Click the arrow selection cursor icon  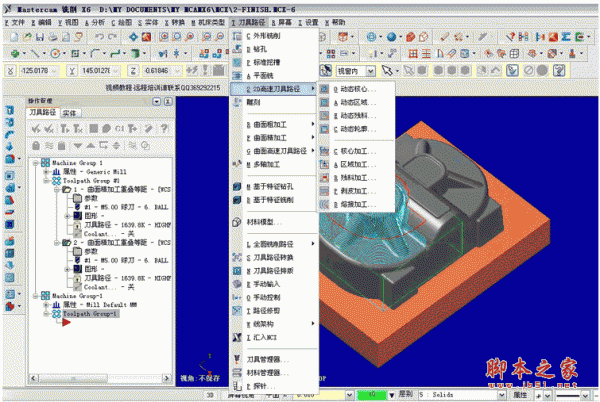pos(387,70)
